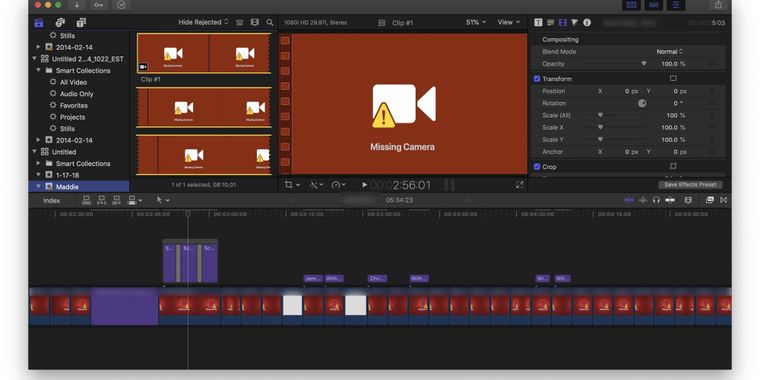Open the Transform/Crop tools dropdown under viewer
This screenshot has width=760, height=380.
[292, 185]
